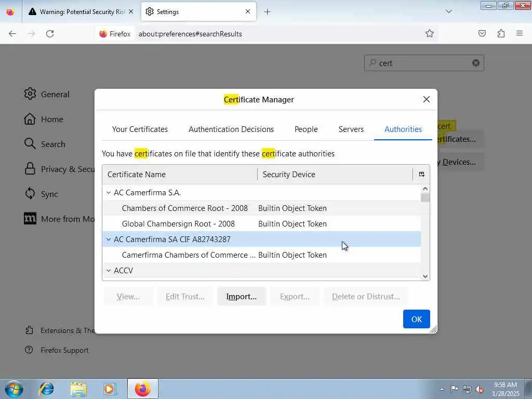Open the Home settings category
Screen dimensions: 532x399
44,119
